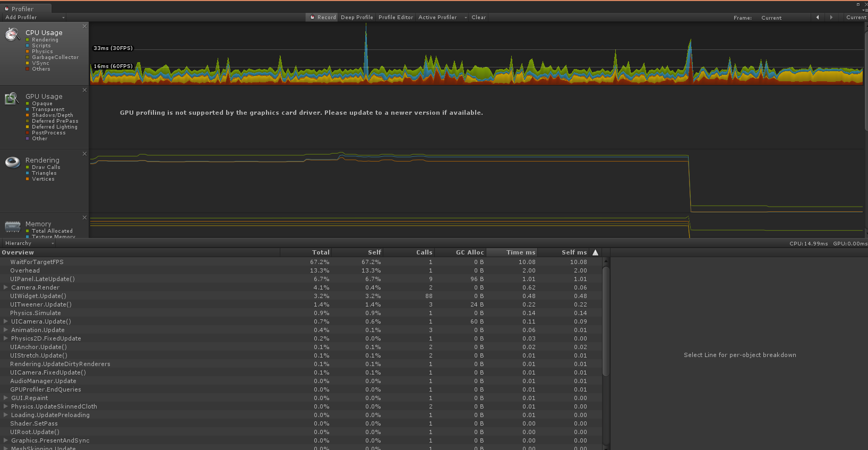This screenshot has width=868, height=450.
Task: Expand the Physics2D.FixedUpdate row
Action: [x=6, y=338]
